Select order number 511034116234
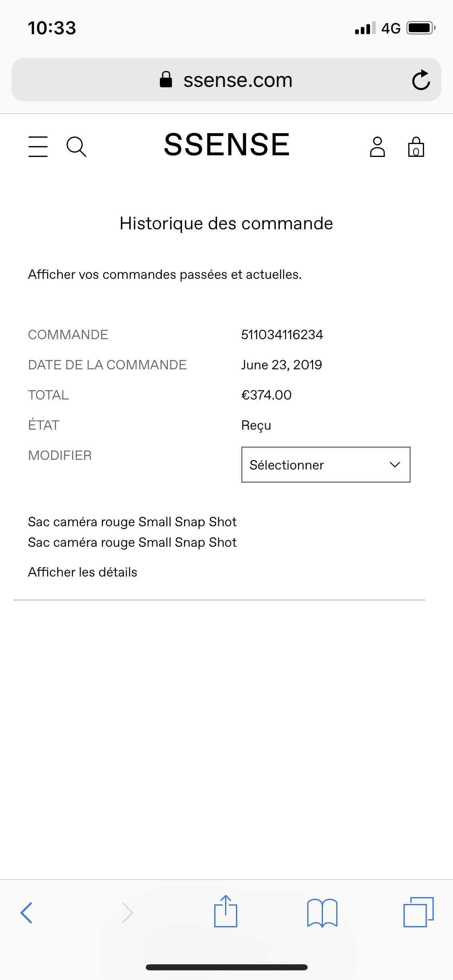The width and height of the screenshot is (453, 980). [x=282, y=334]
